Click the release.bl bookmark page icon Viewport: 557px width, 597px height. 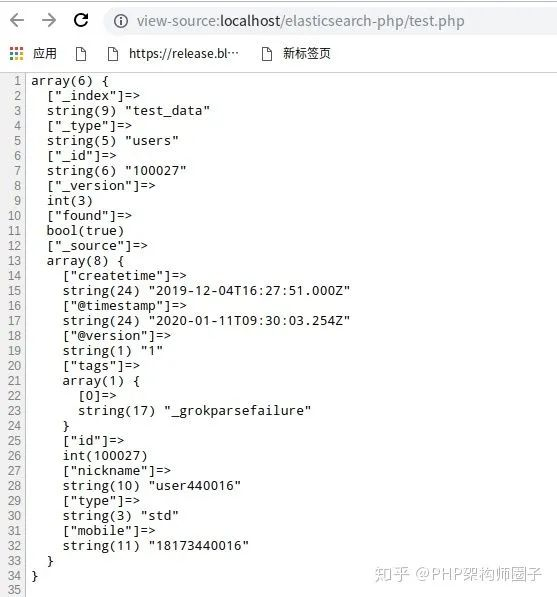click(x=113, y=54)
